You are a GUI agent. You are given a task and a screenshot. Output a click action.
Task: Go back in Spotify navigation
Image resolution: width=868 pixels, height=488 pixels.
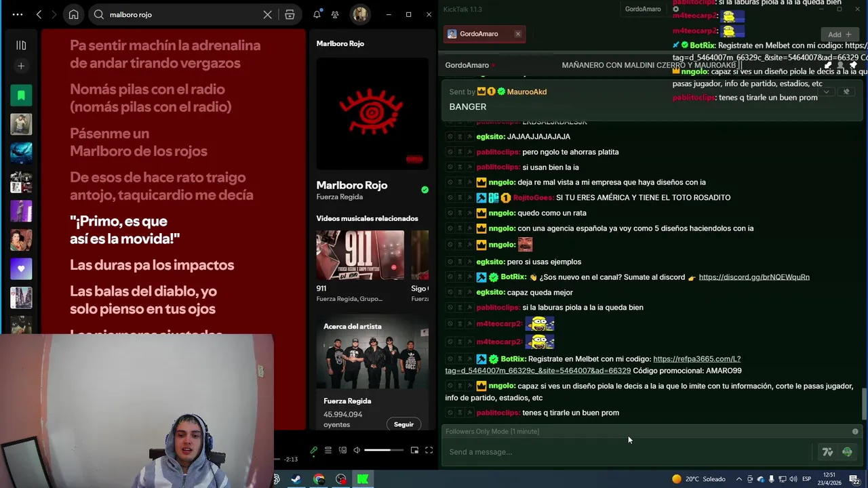[39, 14]
